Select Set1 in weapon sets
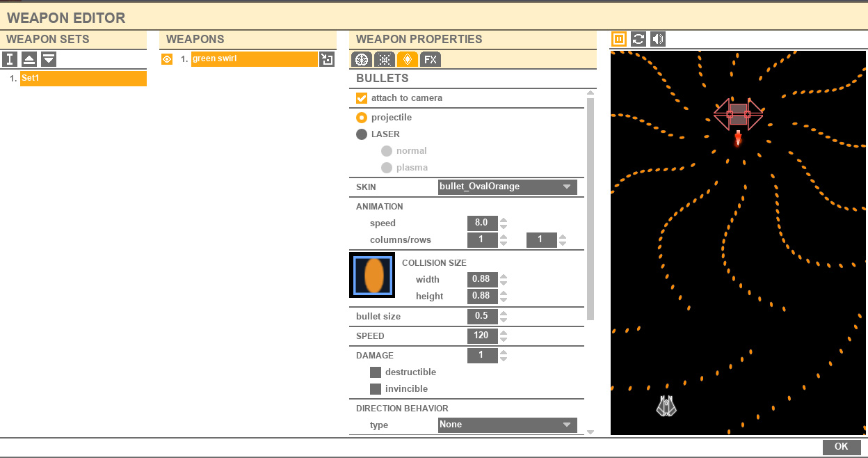 click(x=83, y=78)
